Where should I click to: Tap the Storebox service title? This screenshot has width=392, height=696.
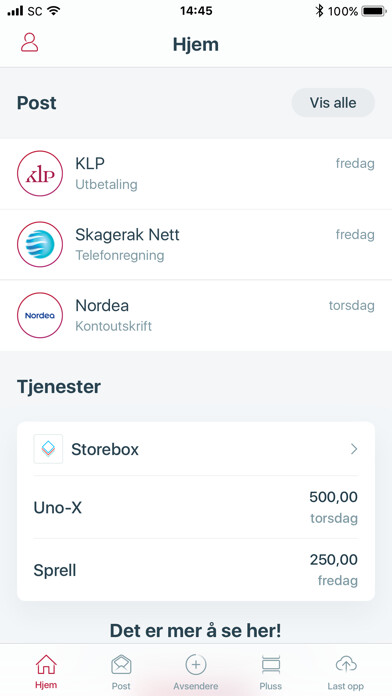pyautogui.click(x=105, y=449)
